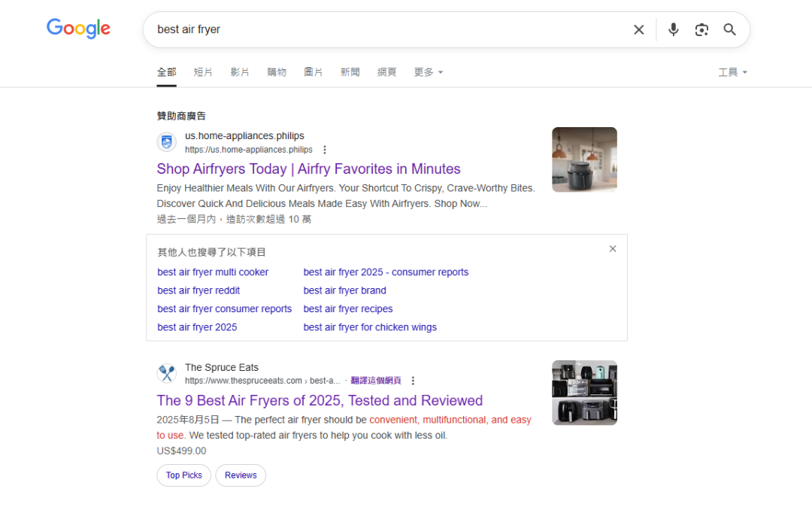Switch to the 圖片 tab

click(314, 71)
